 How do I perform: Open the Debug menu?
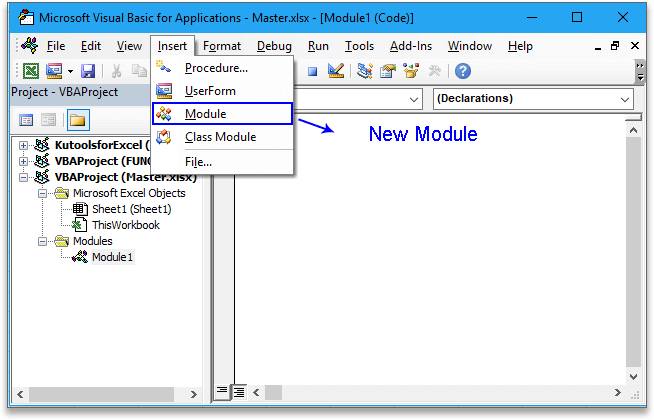coord(274,46)
